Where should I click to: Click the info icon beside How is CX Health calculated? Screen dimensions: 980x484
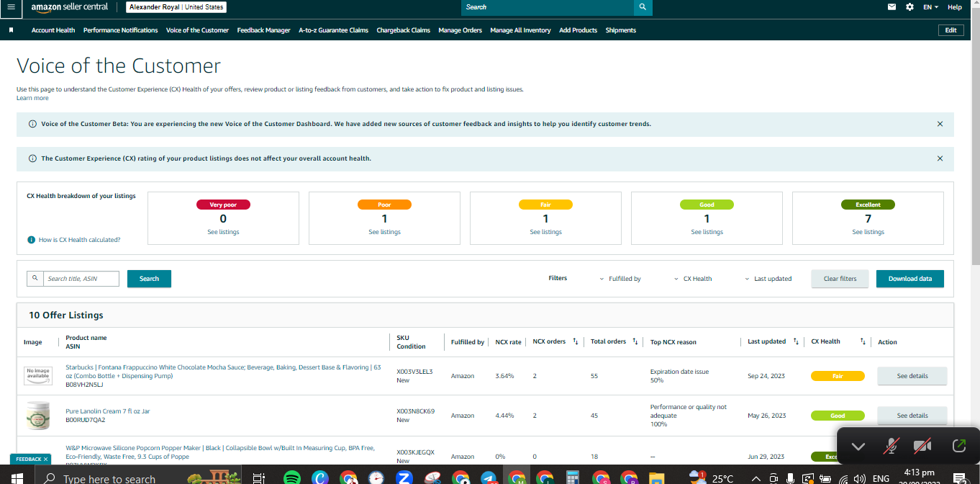[31, 240]
